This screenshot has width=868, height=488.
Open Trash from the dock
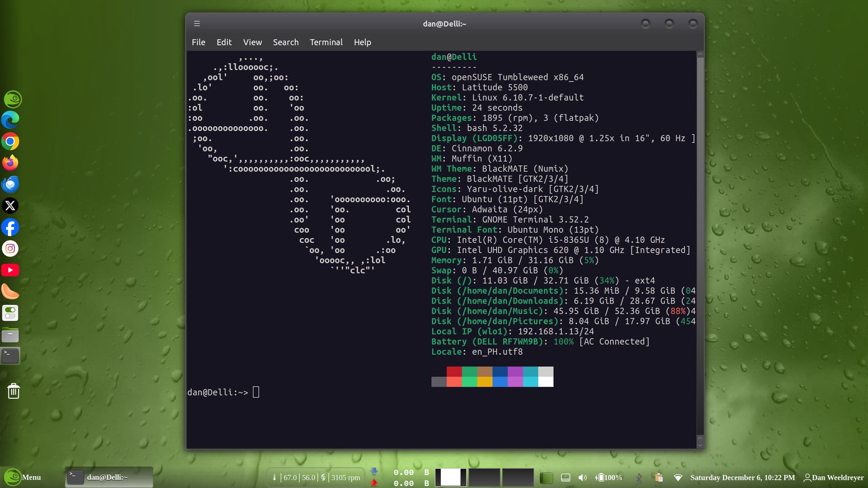[x=14, y=391]
